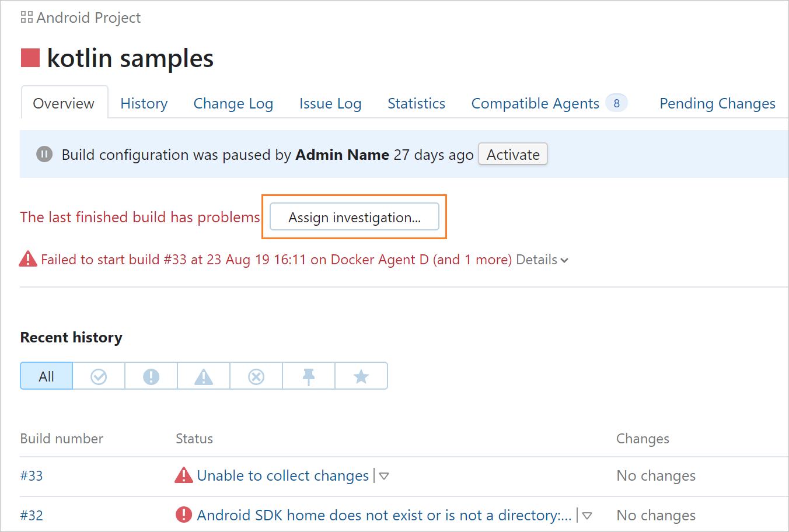Open the status dropdown for build #33
789x532 pixels.
coord(383,476)
